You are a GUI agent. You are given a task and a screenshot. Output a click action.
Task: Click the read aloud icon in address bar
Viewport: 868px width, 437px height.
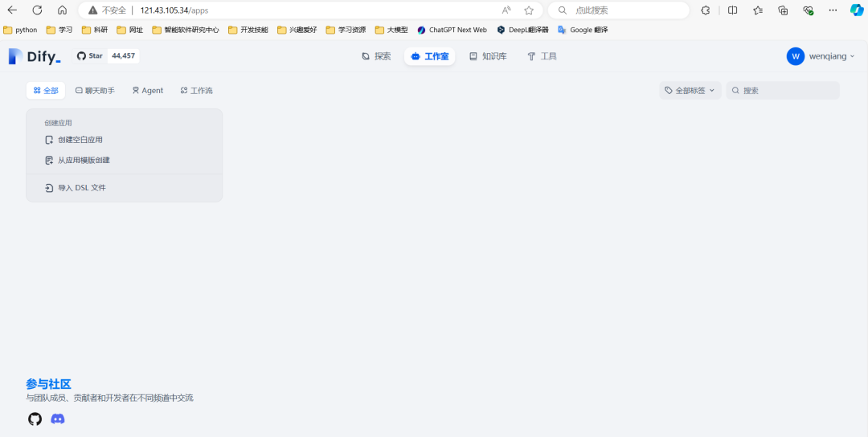506,10
